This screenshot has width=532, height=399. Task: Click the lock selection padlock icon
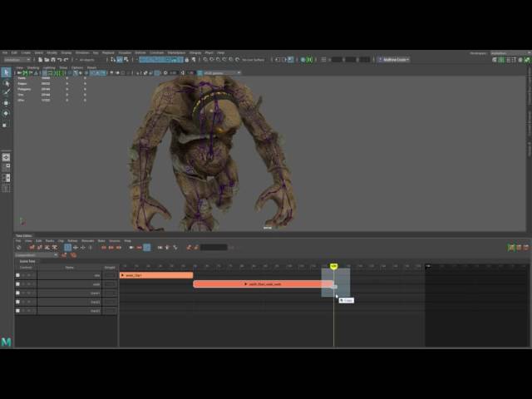[x=186, y=60]
